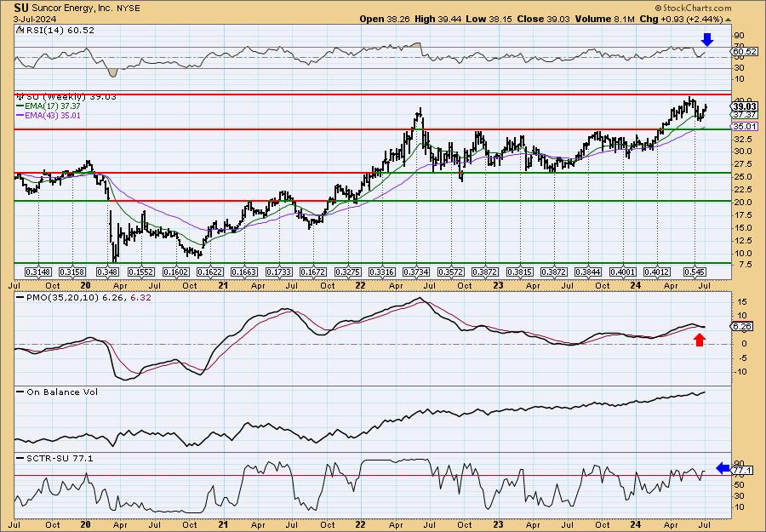Click the 0.545 dividend box
This screenshot has width=766, height=532.
tap(695, 272)
